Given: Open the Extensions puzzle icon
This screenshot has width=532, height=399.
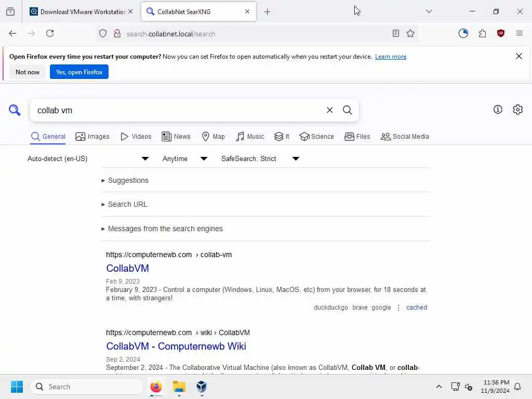Looking at the screenshot, I should 482,33.
